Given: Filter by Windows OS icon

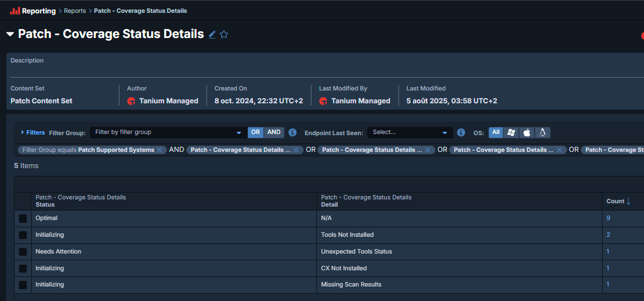Looking at the screenshot, I should click(511, 133).
